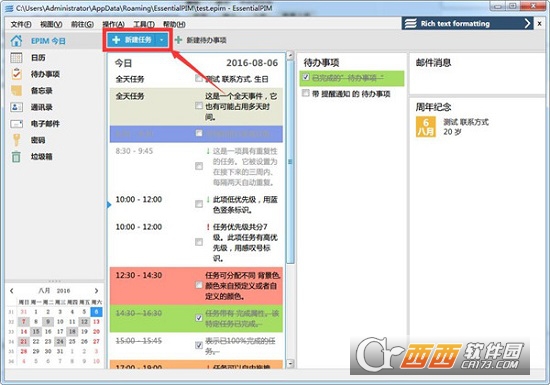Screen dimensions: 550x385
Task: Click the 今日 heading in agenda panel
Action: point(123,63)
